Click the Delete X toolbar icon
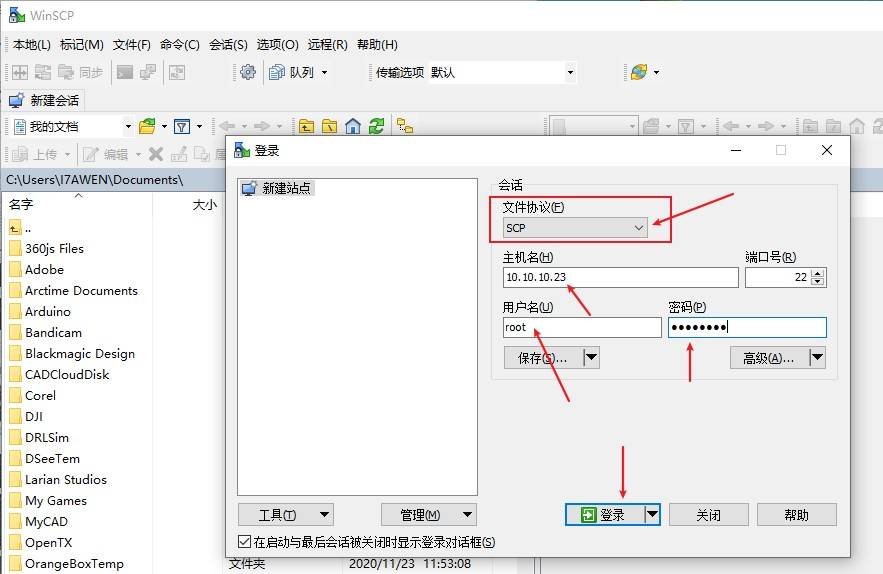Image resolution: width=883 pixels, height=574 pixels. (x=156, y=154)
